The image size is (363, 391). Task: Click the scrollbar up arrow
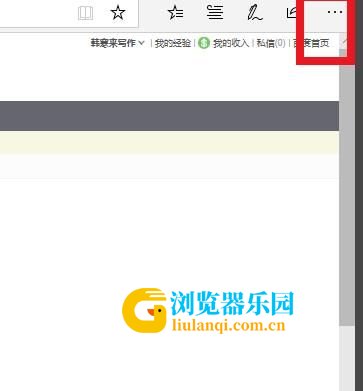(346, 42)
